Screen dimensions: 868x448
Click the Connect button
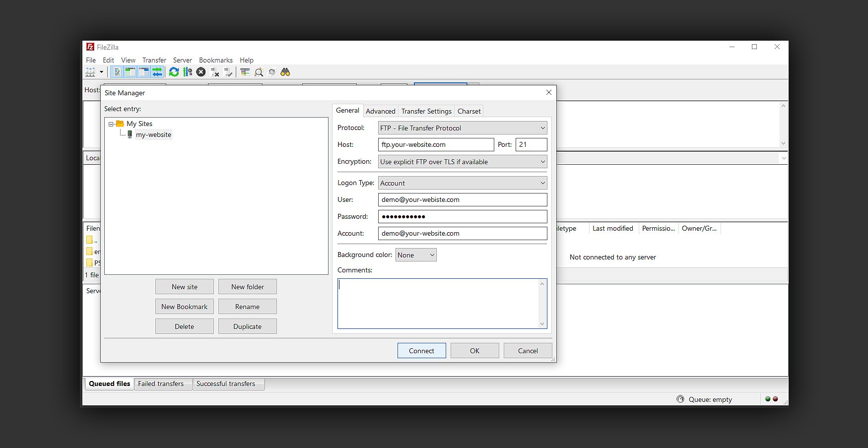(422, 351)
